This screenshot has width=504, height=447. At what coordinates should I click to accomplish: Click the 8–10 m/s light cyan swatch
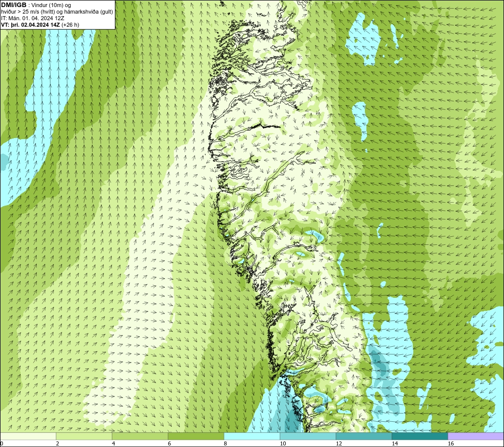[x=251, y=436]
